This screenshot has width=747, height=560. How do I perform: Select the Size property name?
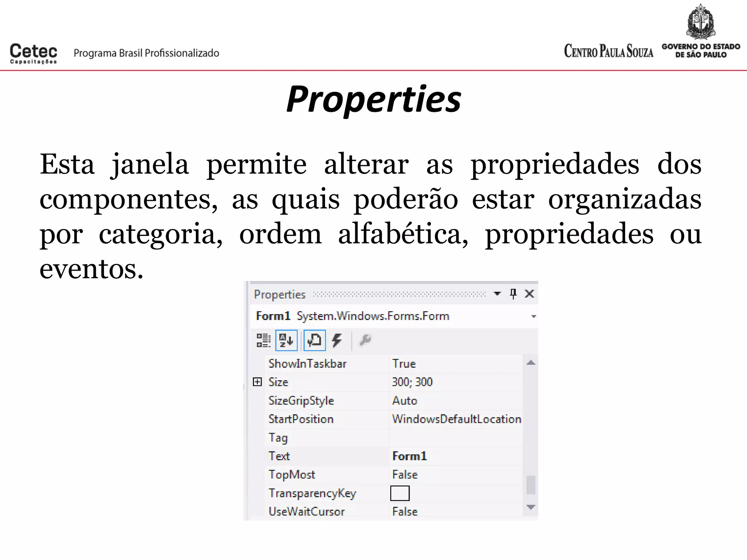tap(278, 382)
